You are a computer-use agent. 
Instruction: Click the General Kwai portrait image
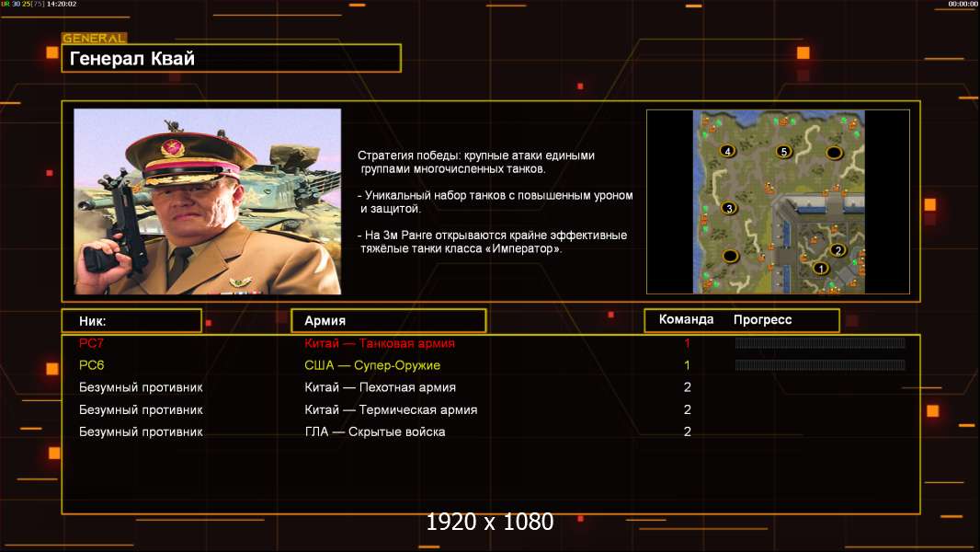point(208,201)
